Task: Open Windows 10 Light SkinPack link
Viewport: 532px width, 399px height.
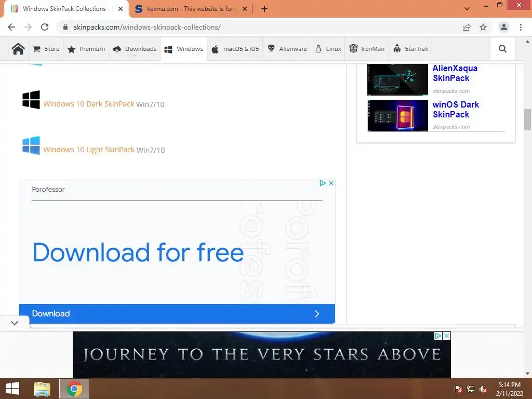Action: [89, 150]
